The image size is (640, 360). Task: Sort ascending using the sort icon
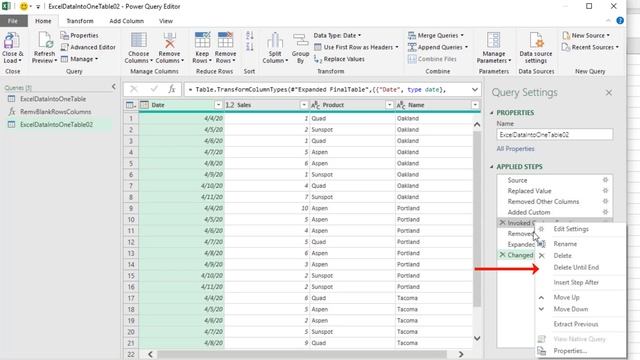[250, 36]
